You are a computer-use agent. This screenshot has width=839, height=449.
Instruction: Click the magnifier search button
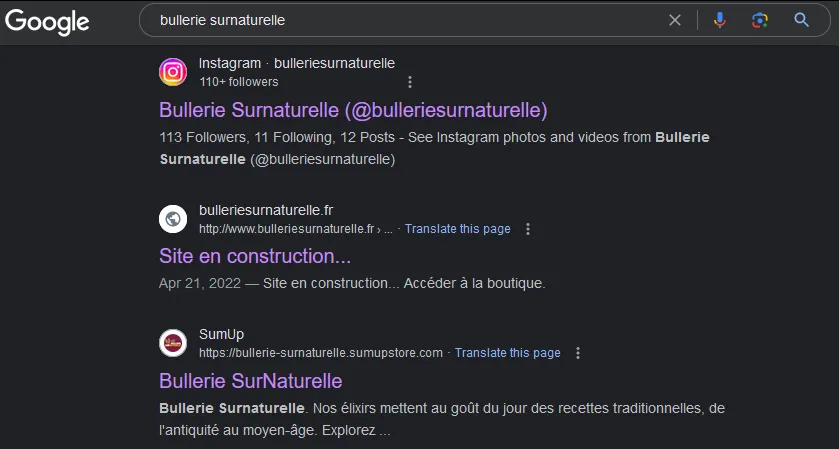pyautogui.click(x=801, y=20)
